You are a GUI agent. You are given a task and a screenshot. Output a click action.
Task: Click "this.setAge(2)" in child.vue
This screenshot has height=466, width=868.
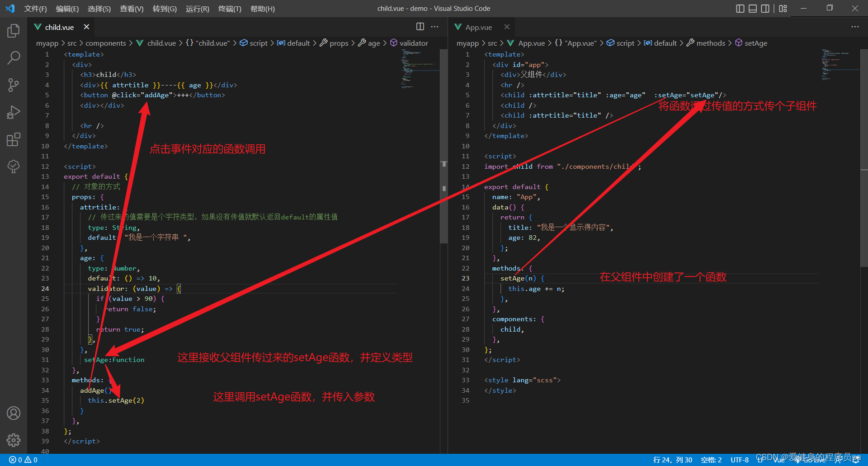(x=116, y=400)
